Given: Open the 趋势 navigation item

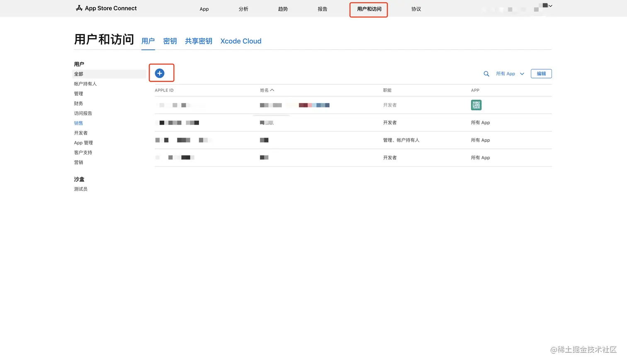Looking at the screenshot, I should coord(283,9).
